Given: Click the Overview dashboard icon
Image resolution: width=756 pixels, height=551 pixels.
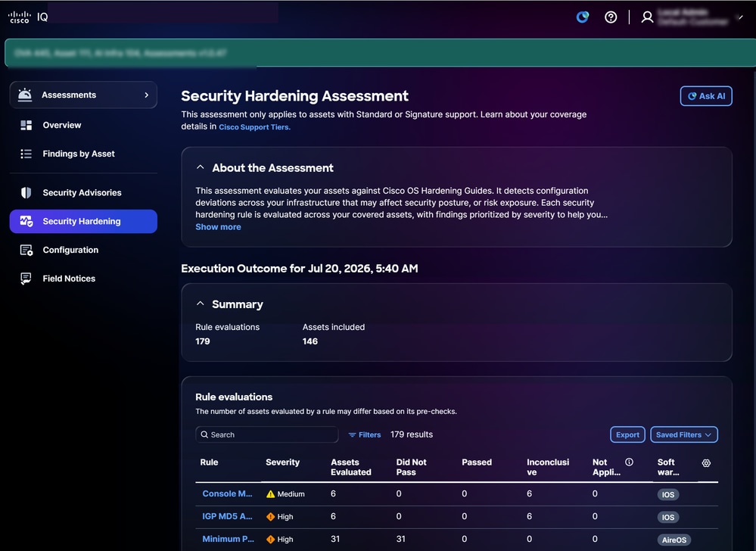Looking at the screenshot, I should (x=26, y=126).
